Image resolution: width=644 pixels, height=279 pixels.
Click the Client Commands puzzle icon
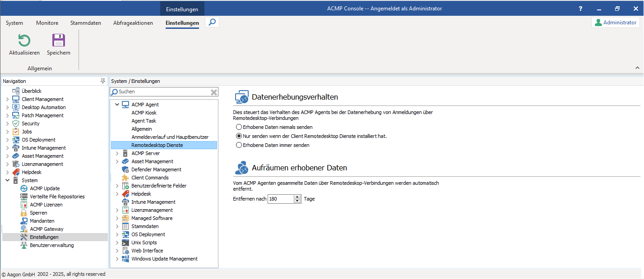coord(125,178)
